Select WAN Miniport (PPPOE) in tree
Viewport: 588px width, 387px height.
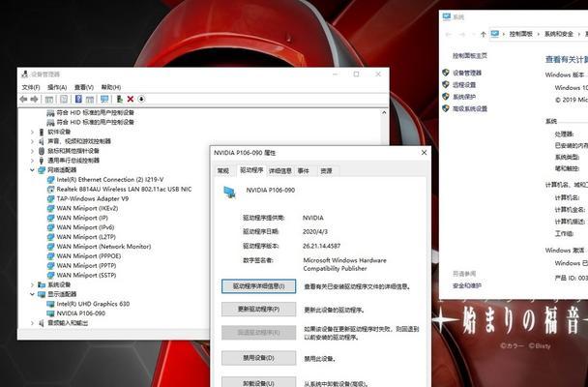[x=89, y=256]
